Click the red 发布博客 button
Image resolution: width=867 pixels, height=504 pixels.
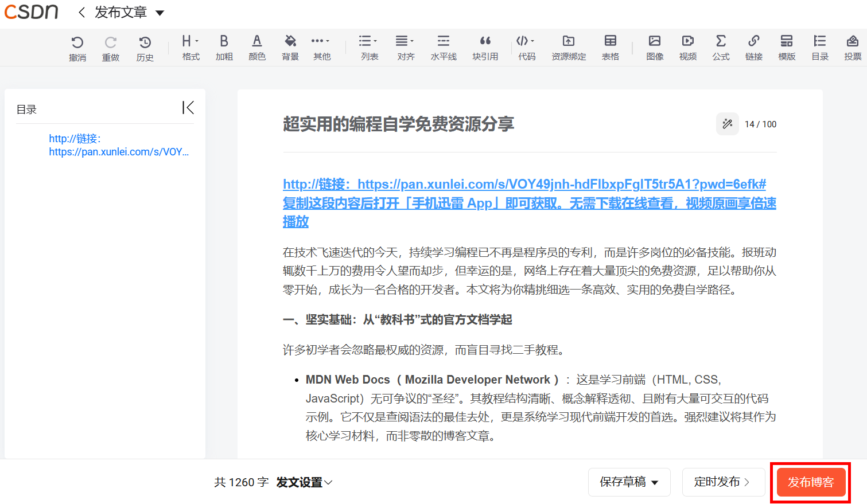click(810, 482)
